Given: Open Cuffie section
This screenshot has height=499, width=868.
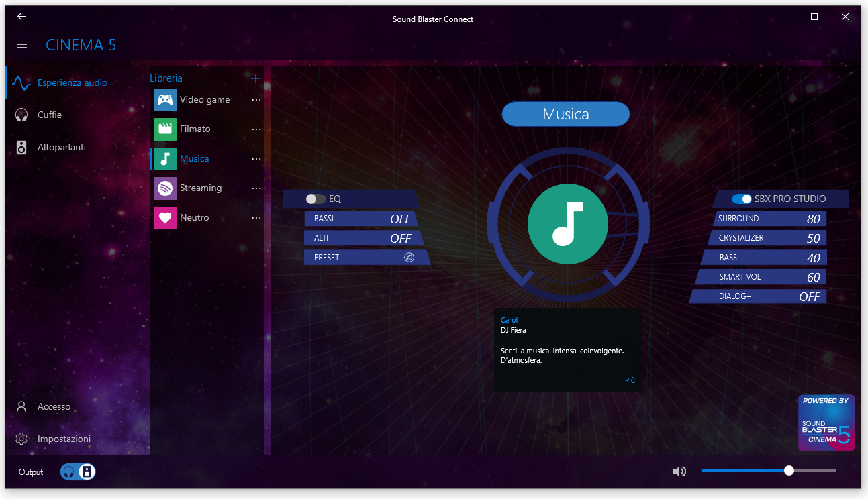Looking at the screenshot, I should tap(50, 115).
